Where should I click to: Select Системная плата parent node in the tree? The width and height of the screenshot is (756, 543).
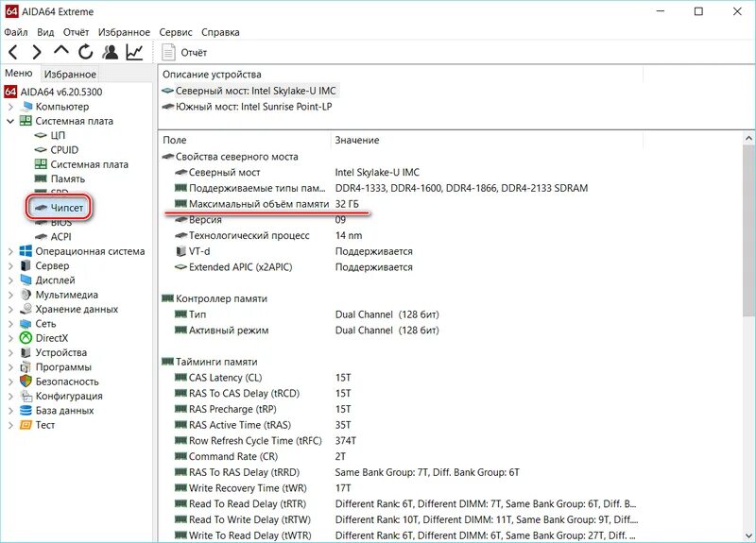(x=74, y=121)
